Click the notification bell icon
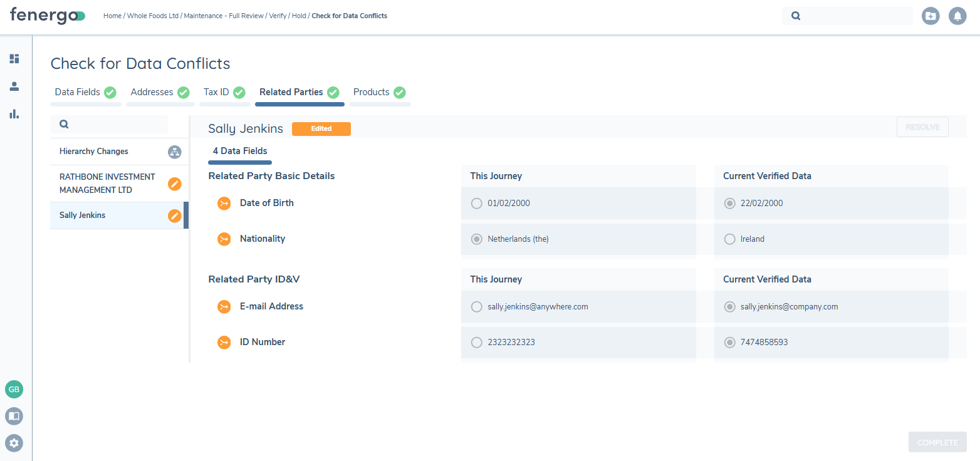The width and height of the screenshot is (980, 461). 957,16
